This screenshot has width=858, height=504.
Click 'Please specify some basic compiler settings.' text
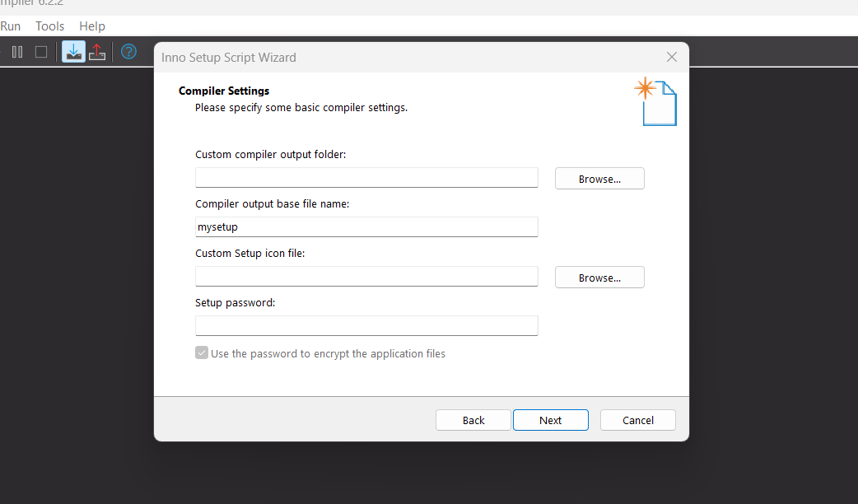[x=301, y=108]
